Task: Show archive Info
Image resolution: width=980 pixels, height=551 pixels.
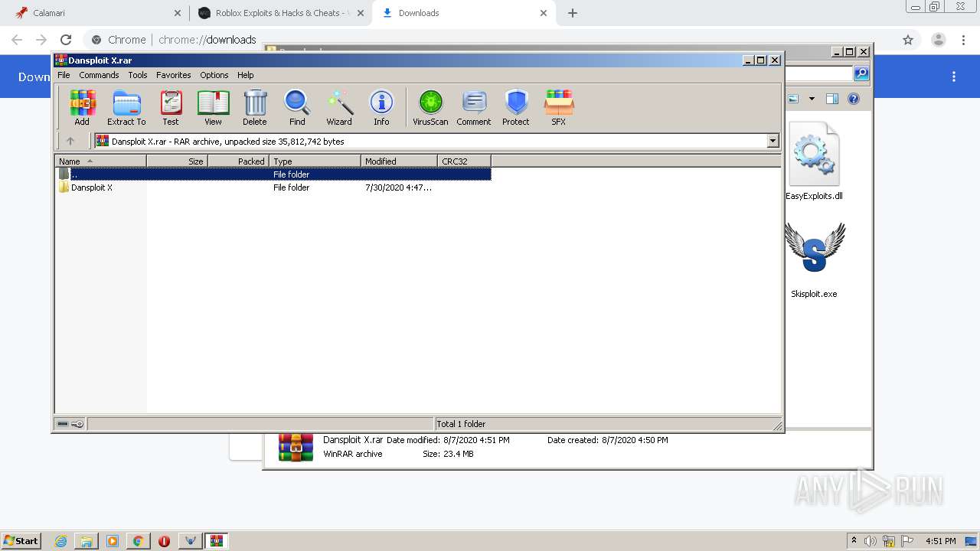Action: (x=381, y=107)
